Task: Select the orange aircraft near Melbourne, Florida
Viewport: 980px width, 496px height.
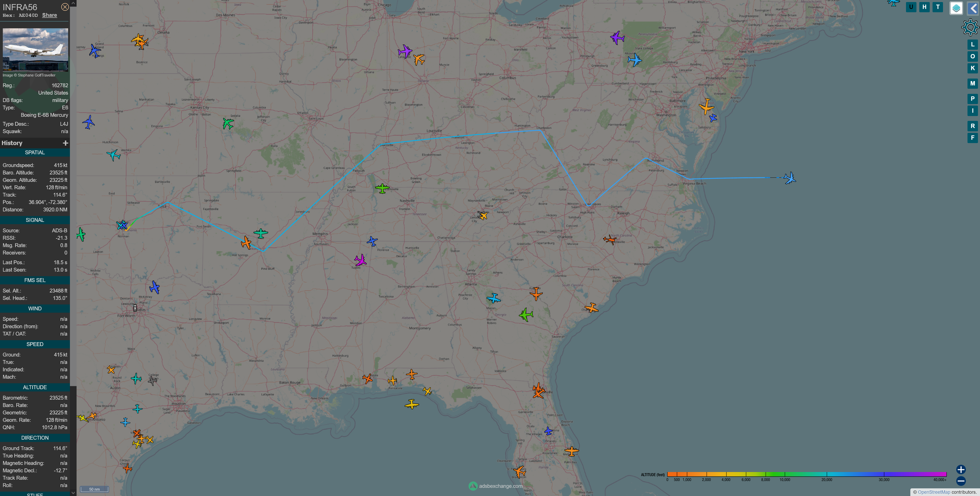Action: tap(571, 451)
